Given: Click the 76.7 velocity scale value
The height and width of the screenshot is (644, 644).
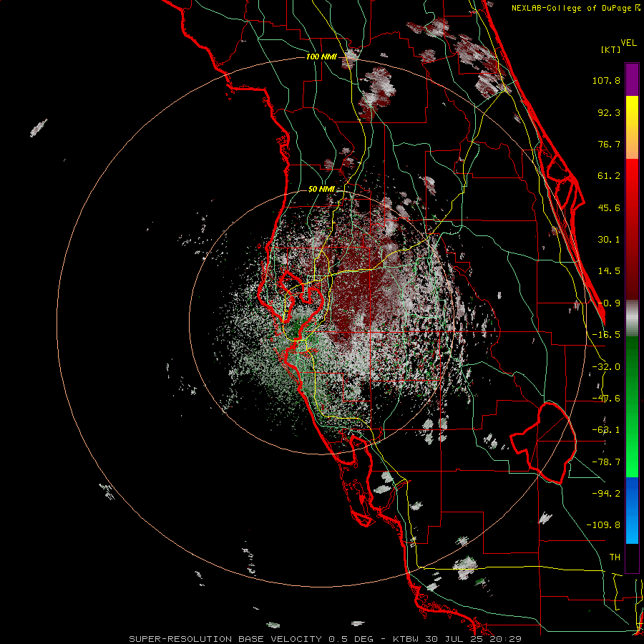Looking at the screenshot, I should coord(609,144).
